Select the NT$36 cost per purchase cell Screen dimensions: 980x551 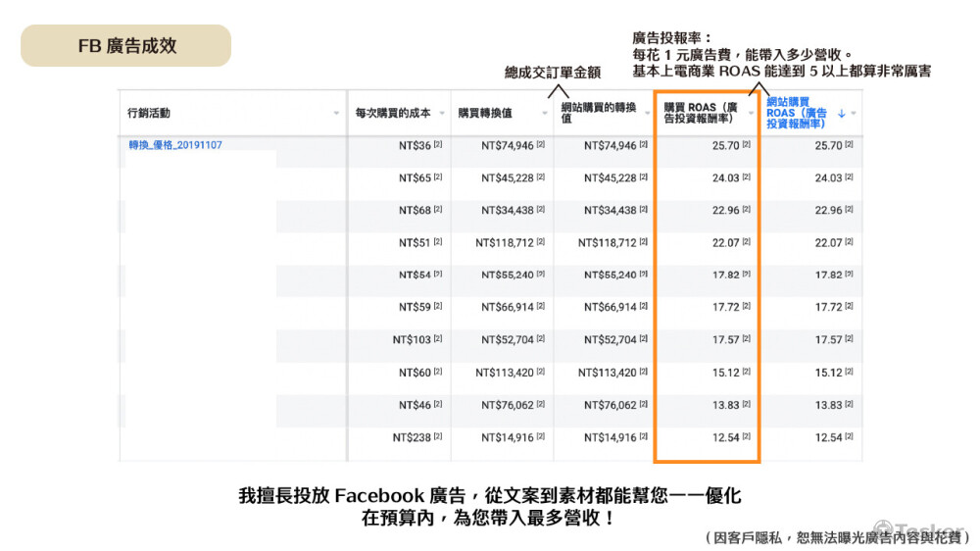point(415,146)
